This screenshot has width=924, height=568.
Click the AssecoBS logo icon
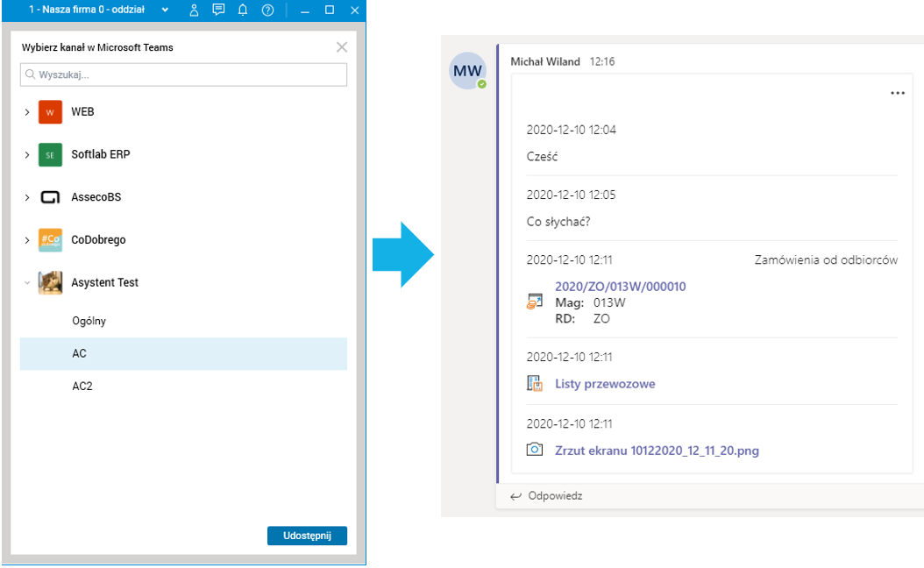[x=50, y=197]
